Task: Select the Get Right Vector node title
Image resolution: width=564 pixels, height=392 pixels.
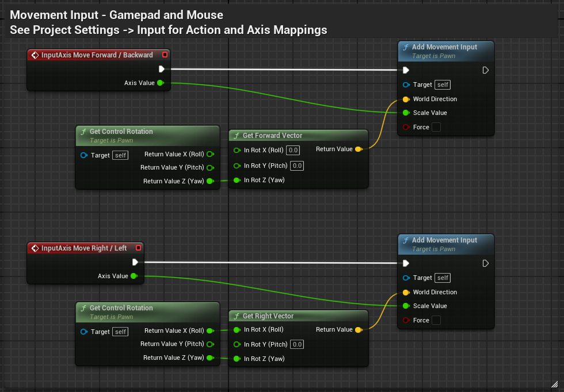Action: [x=268, y=316]
